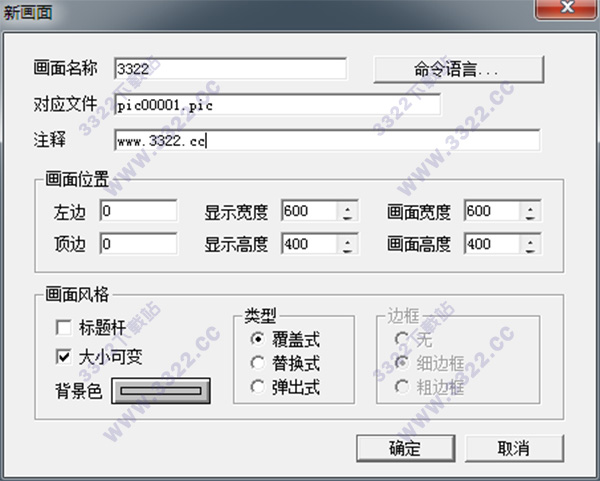The image size is (600, 481).
Task: Select the 替换式 replace type radio
Action: (258, 363)
